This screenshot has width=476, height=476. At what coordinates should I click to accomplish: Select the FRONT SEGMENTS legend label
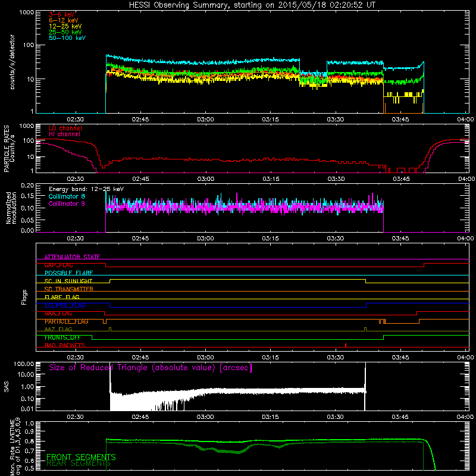(x=81, y=457)
